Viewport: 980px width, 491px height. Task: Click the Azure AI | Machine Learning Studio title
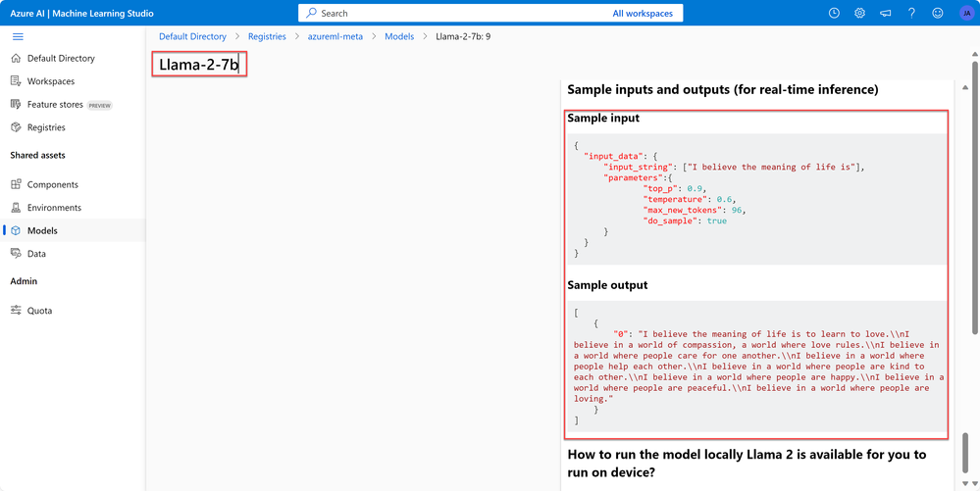(81, 13)
